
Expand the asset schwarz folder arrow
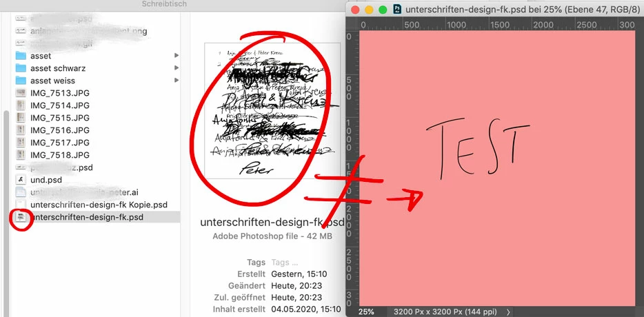177,68
